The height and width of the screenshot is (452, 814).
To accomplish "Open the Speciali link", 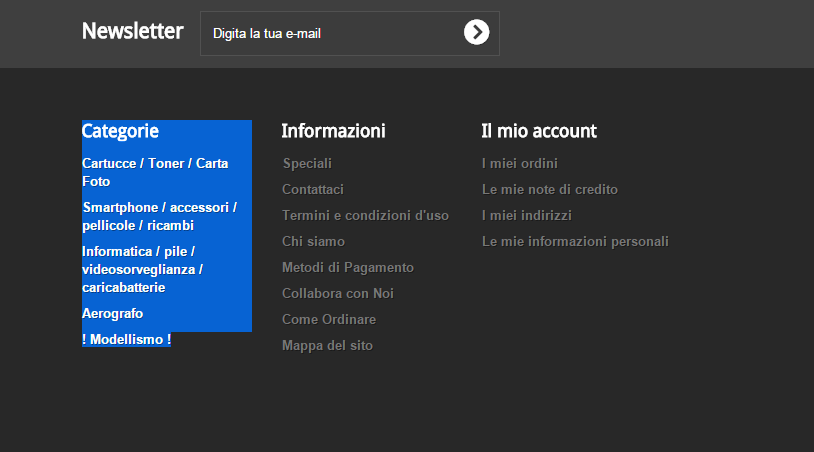I will [x=307, y=163].
